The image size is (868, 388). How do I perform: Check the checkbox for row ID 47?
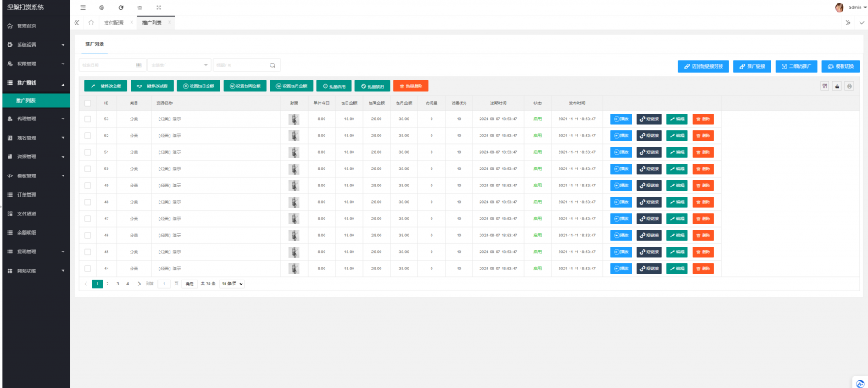coord(87,218)
